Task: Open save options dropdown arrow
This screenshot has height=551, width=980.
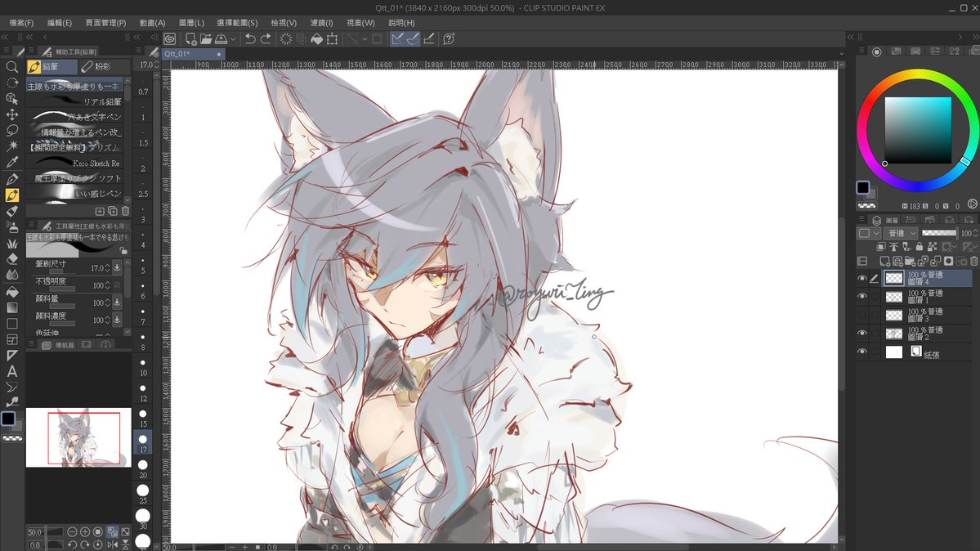Action: pyautogui.click(x=233, y=38)
